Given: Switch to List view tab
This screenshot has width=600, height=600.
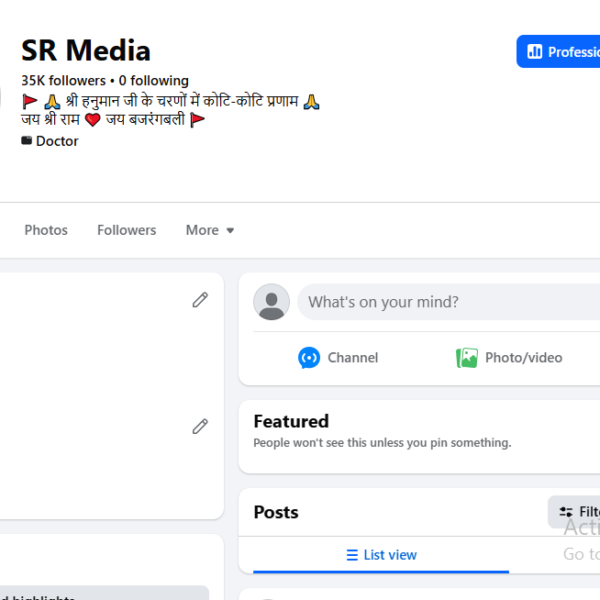Looking at the screenshot, I should (381, 555).
